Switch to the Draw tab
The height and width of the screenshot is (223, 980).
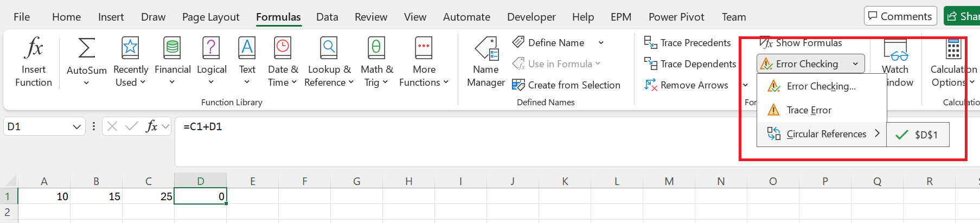153,17
